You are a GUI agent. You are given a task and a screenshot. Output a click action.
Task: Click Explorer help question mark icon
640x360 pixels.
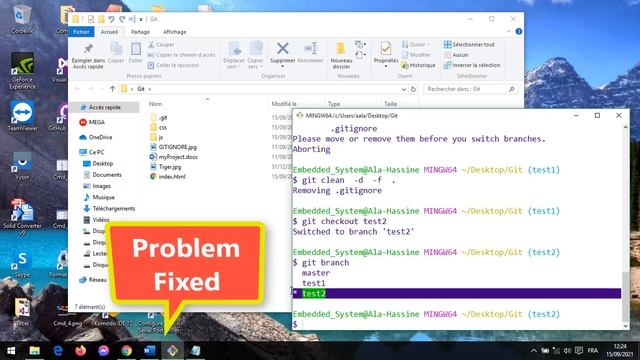[x=518, y=31]
